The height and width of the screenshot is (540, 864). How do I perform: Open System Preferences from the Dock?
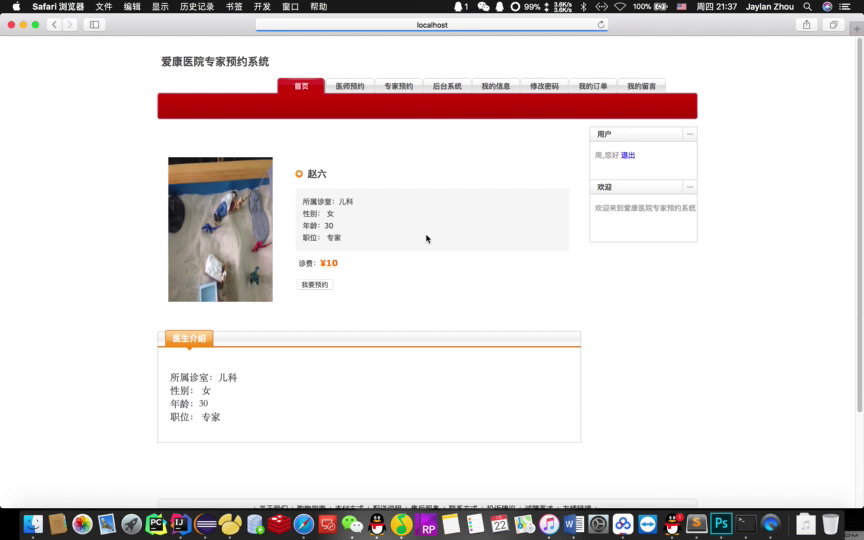coord(598,524)
